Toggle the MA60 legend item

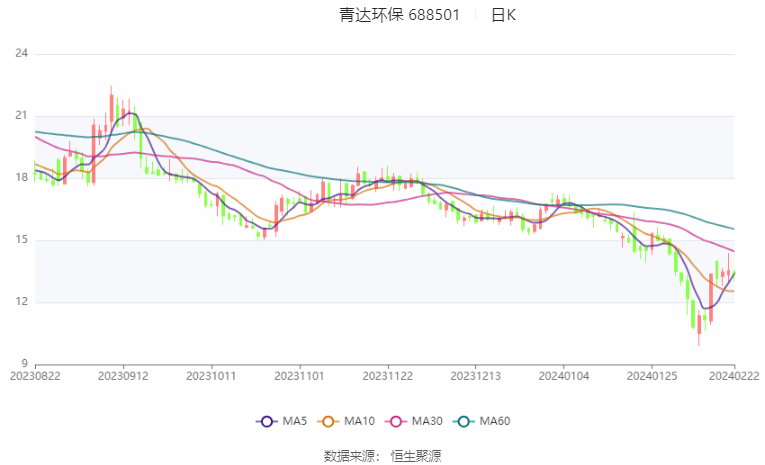pyautogui.click(x=482, y=421)
